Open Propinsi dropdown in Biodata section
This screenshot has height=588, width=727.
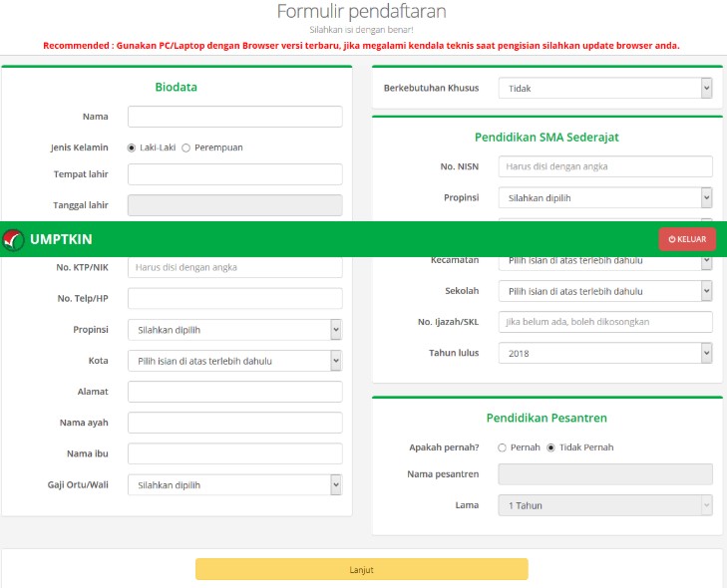tap(235, 330)
